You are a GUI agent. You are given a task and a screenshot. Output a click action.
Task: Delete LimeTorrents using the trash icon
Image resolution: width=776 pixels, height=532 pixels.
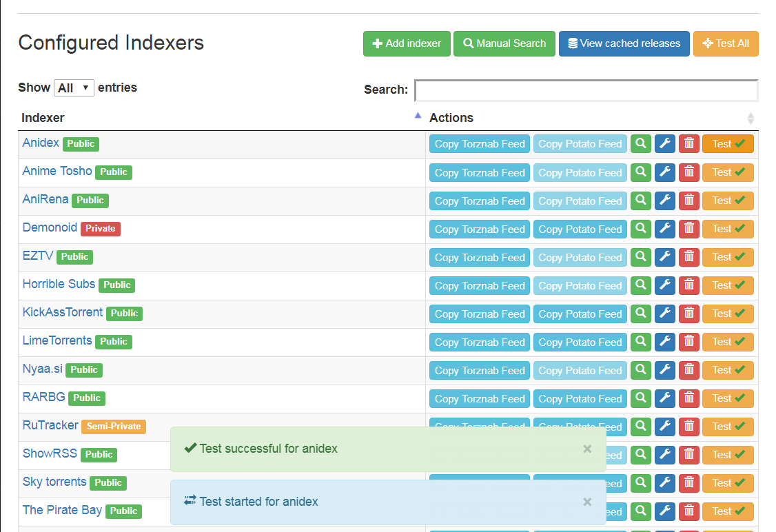(x=689, y=342)
